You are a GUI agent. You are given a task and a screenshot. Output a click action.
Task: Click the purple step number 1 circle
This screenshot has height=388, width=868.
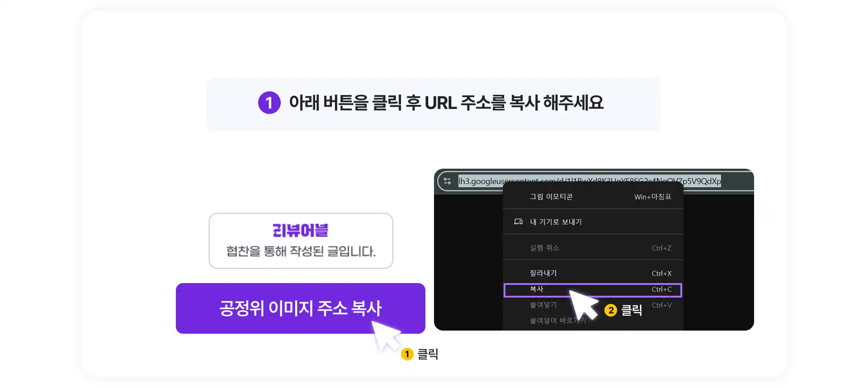pos(269,103)
